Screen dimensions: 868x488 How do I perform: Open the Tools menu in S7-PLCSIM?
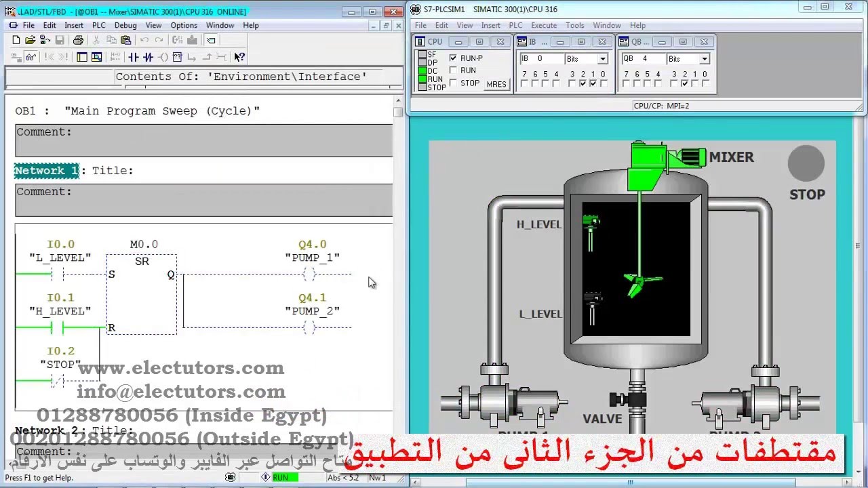point(574,25)
